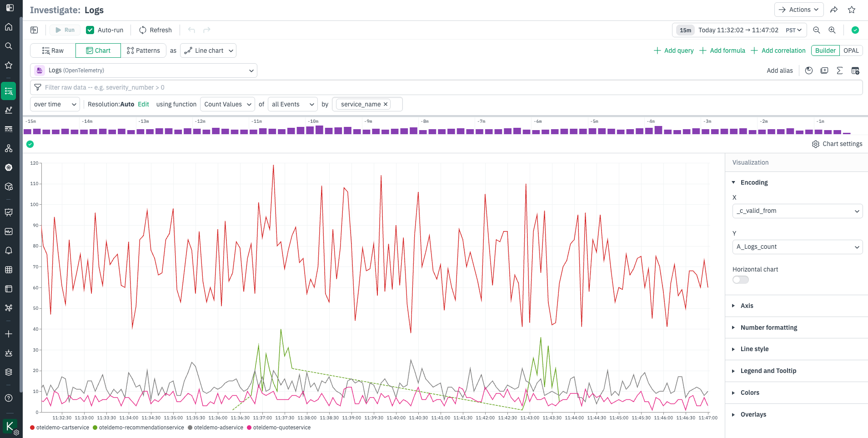Open the Search icon in sidebar
The image size is (868, 438).
click(x=9, y=46)
